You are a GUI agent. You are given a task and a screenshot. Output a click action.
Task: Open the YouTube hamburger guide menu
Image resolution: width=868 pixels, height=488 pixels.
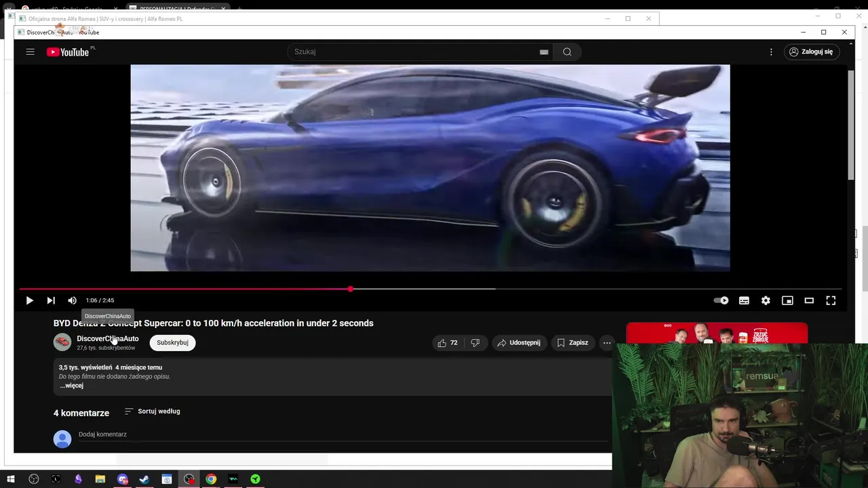click(30, 52)
